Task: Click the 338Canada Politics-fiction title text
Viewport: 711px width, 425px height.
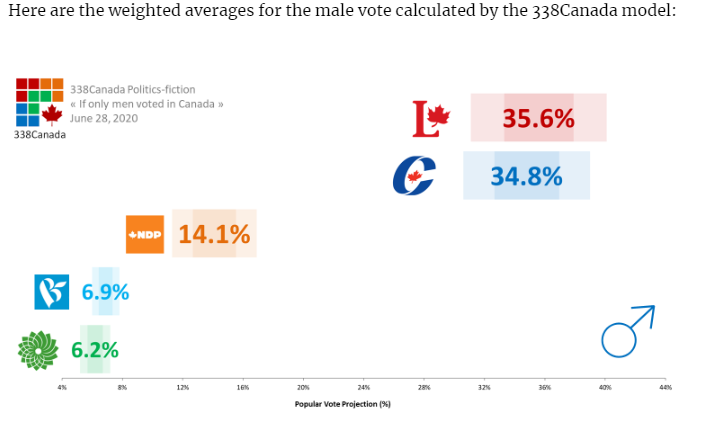Action: tap(132, 89)
